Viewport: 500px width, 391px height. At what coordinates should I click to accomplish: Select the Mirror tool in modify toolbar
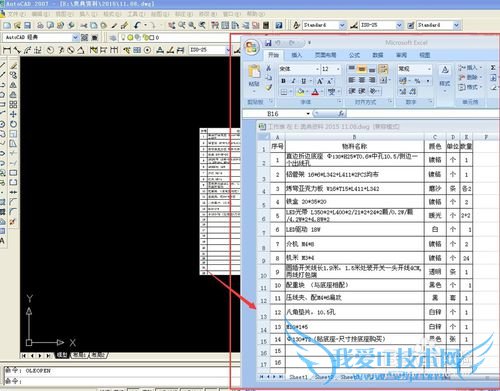click(13, 85)
